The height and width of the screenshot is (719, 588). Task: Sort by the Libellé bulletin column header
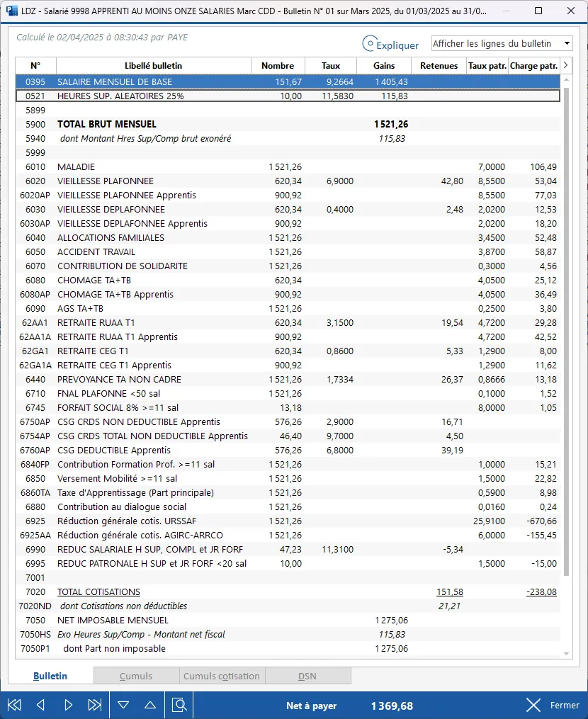[x=153, y=65]
